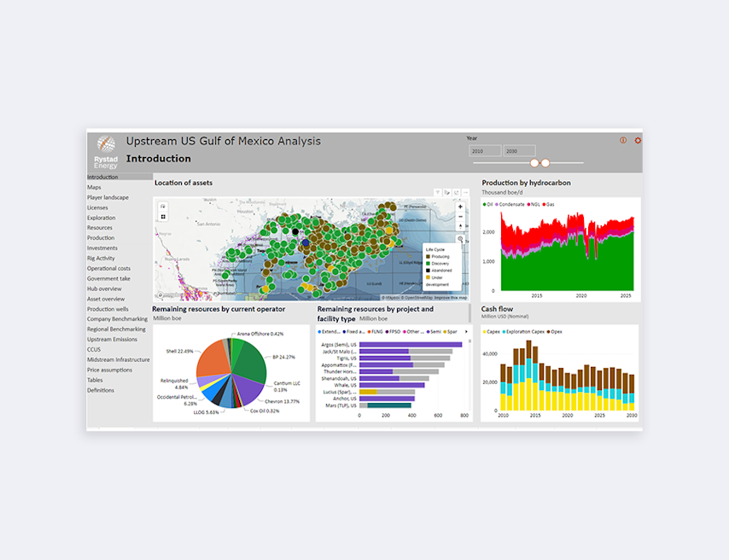Click the Whale, US bar
The height and width of the screenshot is (560, 729).
tap(392, 385)
